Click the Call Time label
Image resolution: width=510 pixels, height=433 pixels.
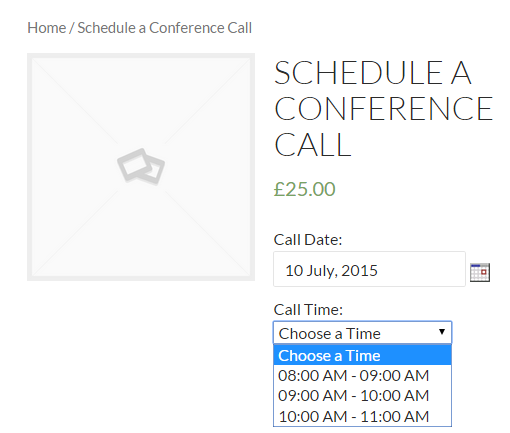(308, 309)
